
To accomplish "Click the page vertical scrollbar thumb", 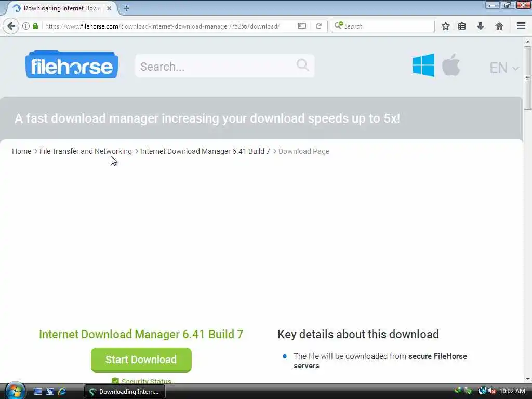I will pos(527,77).
